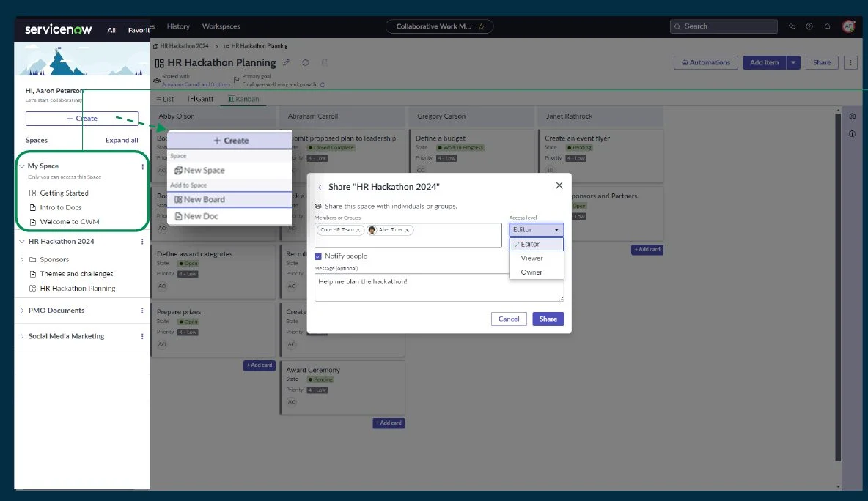The width and height of the screenshot is (868, 501).
Task: Switch to the List view tab
Action: 165,99
